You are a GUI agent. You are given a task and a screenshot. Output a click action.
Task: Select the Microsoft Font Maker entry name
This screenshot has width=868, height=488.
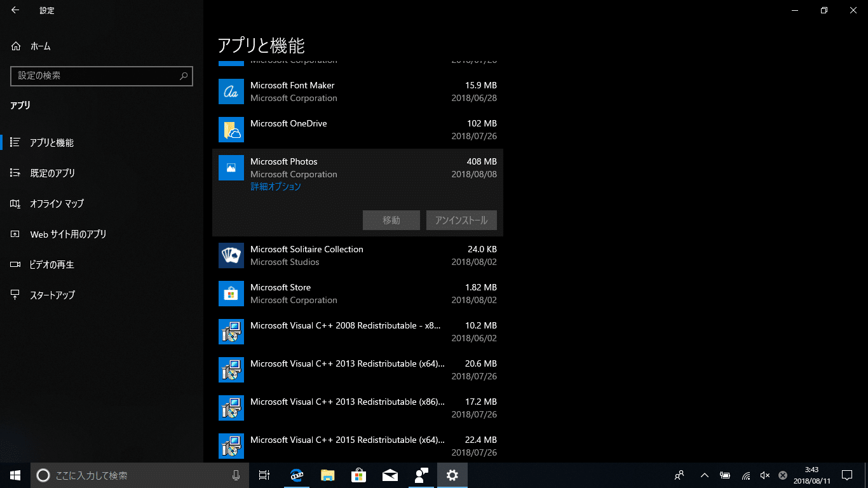[x=292, y=85]
